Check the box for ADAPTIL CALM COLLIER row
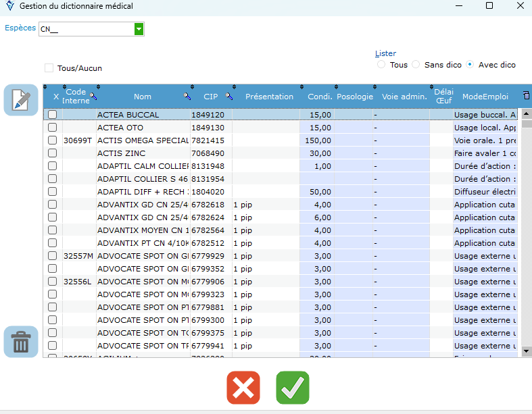This screenshot has height=414, width=532. [52, 166]
